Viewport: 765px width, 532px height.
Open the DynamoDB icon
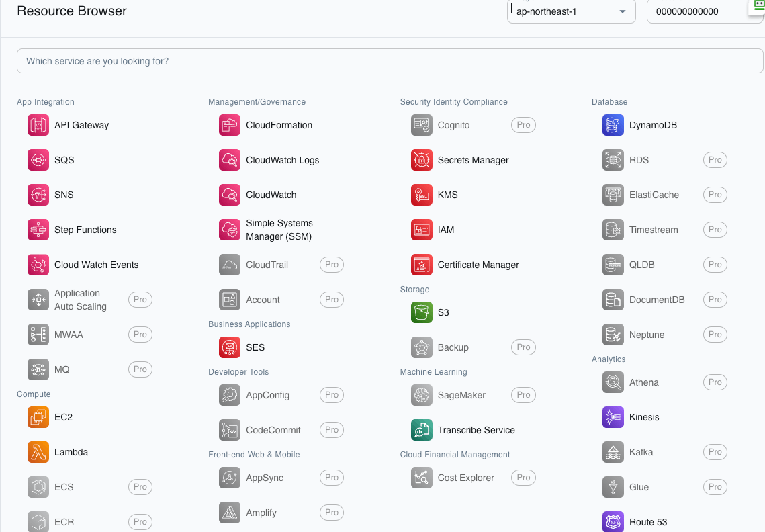pos(613,125)
